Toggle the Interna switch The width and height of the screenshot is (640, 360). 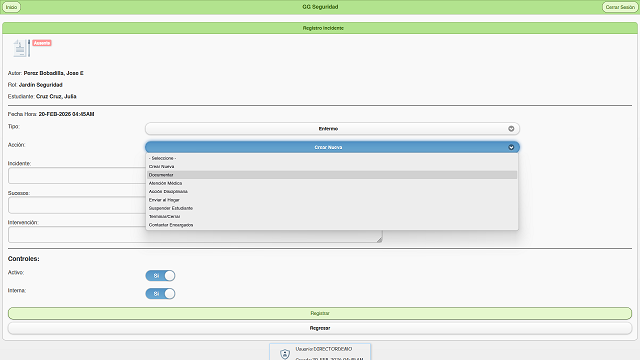pyautogui.click(x=160, y=294)
